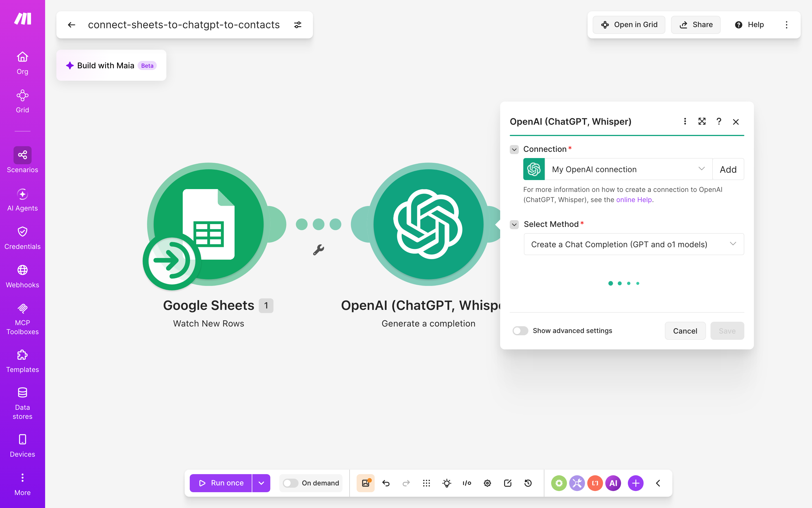Open Devices in the sidebar

(x=23, y=446)
